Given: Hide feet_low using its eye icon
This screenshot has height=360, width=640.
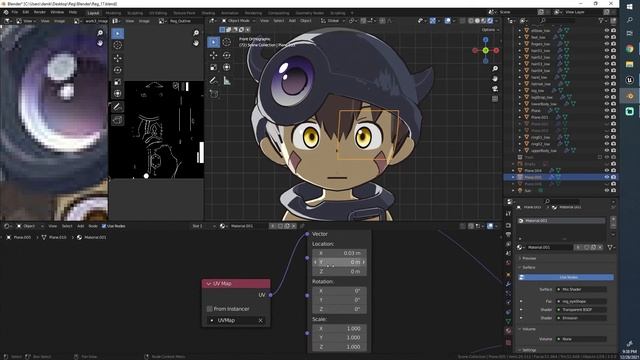Looking at the screenshot, I should tap(607, 37).
